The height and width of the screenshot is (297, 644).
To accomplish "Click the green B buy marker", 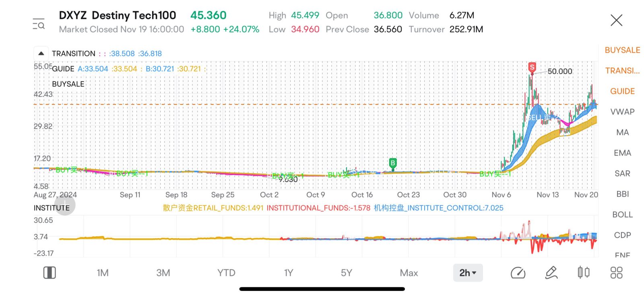I will point(393,163).
